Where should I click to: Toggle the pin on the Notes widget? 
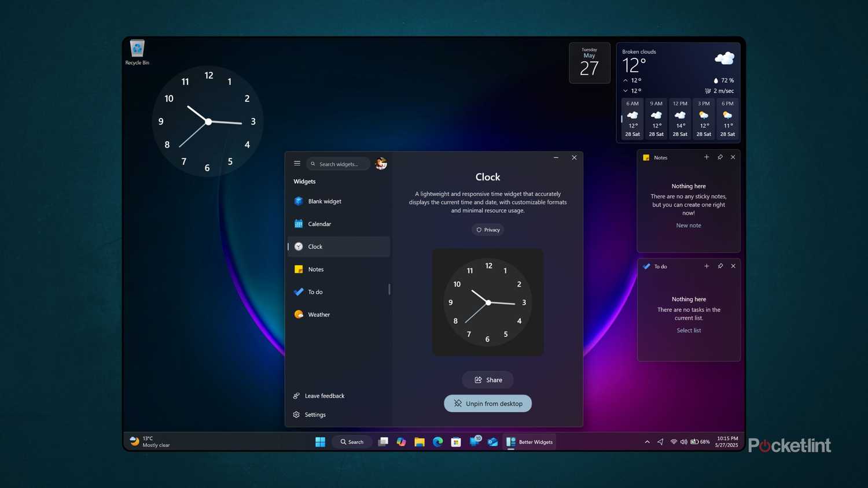click(720, 157)
